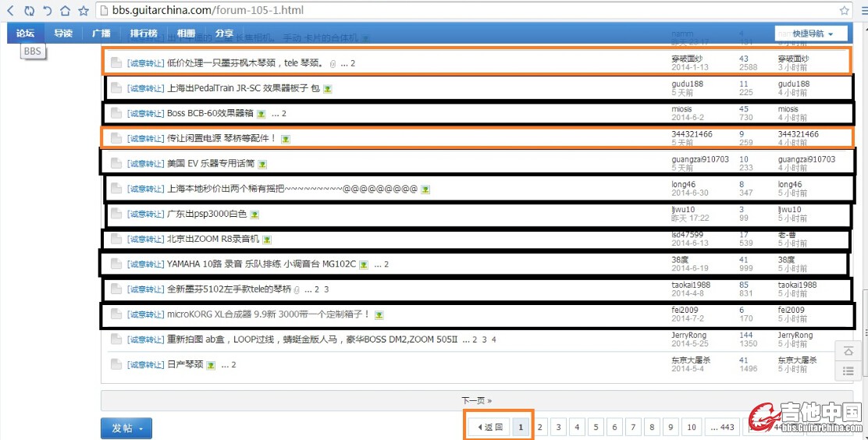
Task: Click the browser home icon
Action: (x=66, y=11)
